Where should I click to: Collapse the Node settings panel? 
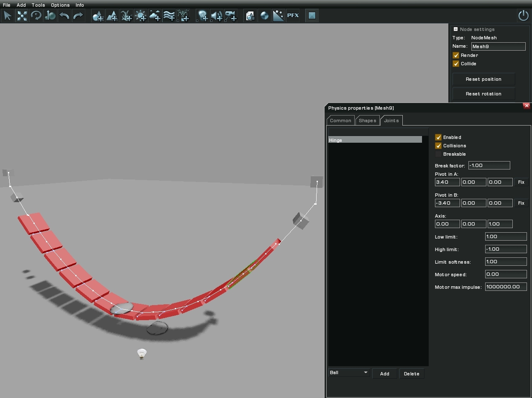pos(455,29)
